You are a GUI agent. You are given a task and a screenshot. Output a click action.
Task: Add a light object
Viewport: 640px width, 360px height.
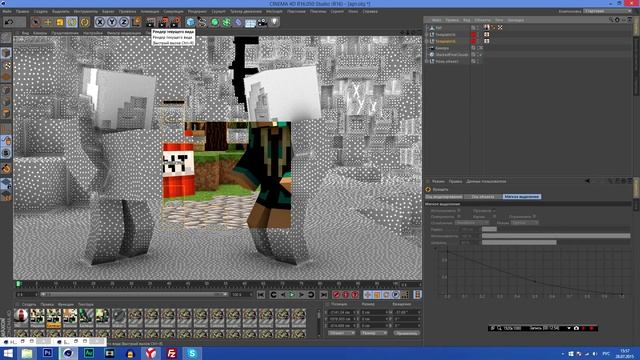pos(274,22)
